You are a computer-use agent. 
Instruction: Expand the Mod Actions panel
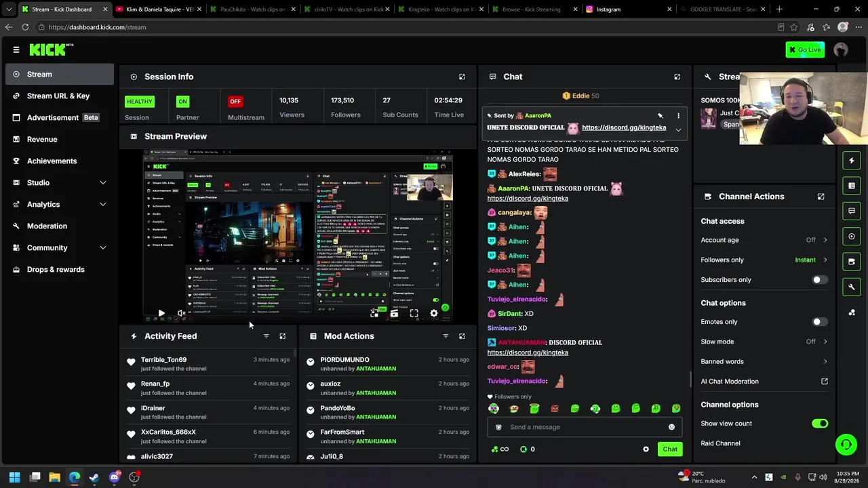click(x=462, y=336)
